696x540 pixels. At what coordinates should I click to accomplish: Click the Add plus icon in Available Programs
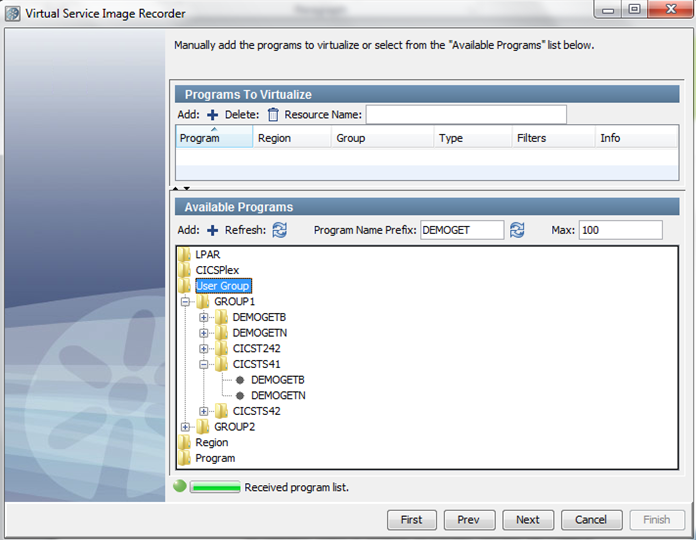[212, 230]
